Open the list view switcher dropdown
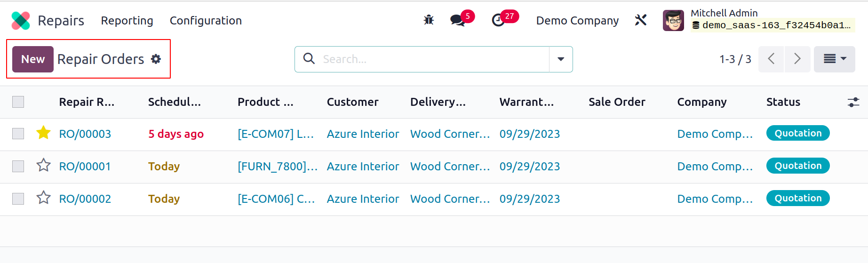The width and height of the screenshot is (868, 263). point(835,59)
